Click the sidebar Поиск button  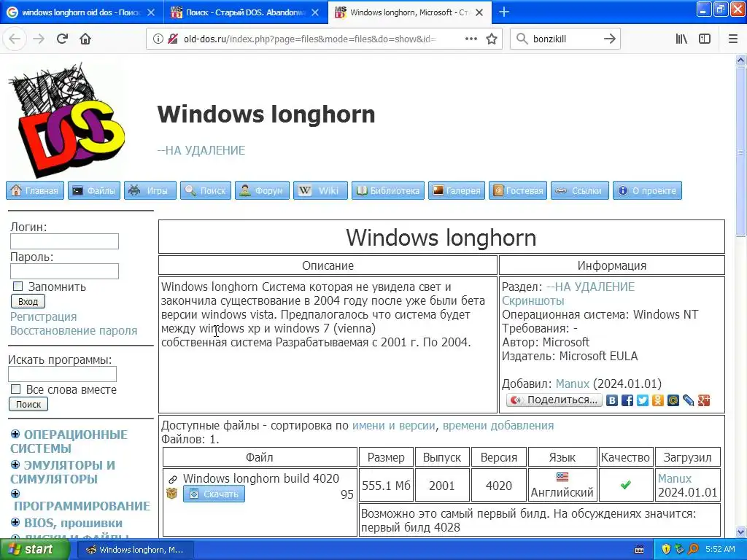tap(28, 404)
